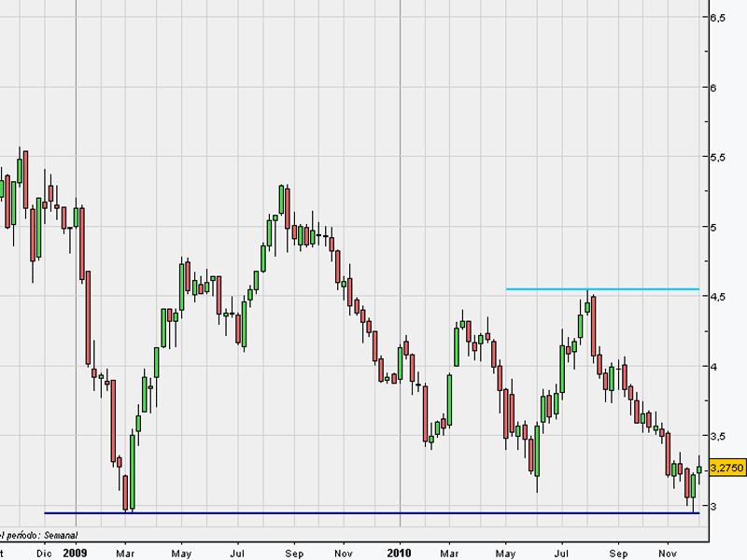Click the May label after 2010
The image size is (747, 560).
505,553
